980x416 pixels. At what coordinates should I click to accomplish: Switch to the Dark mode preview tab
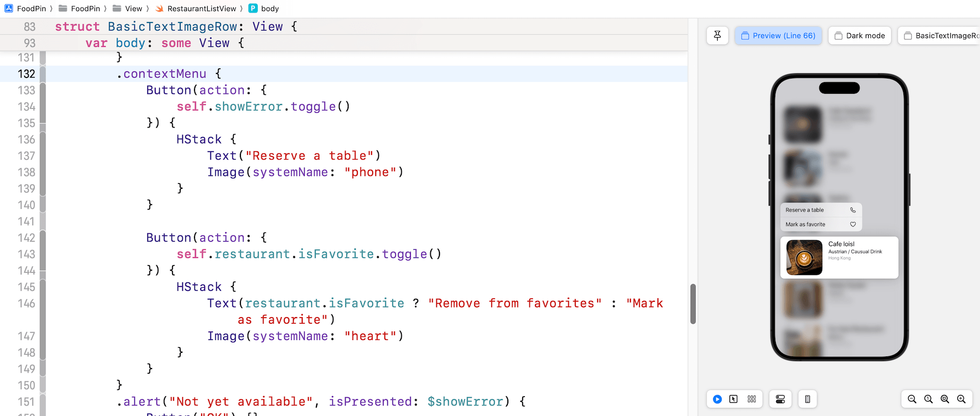point(860,36)
